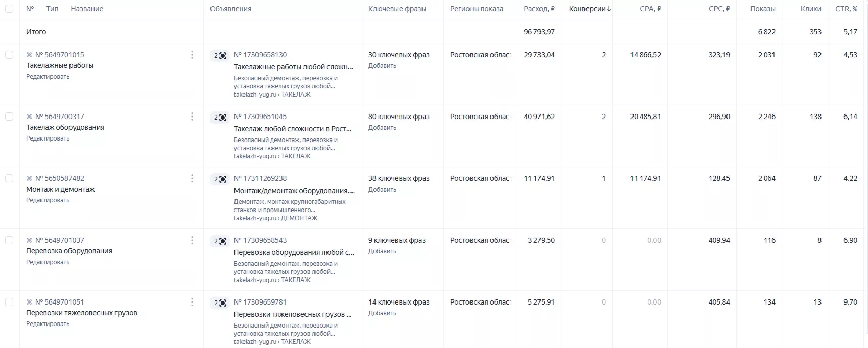Select all rows with header checkbox
Screen dimensions: 868x348
point(9,9)
